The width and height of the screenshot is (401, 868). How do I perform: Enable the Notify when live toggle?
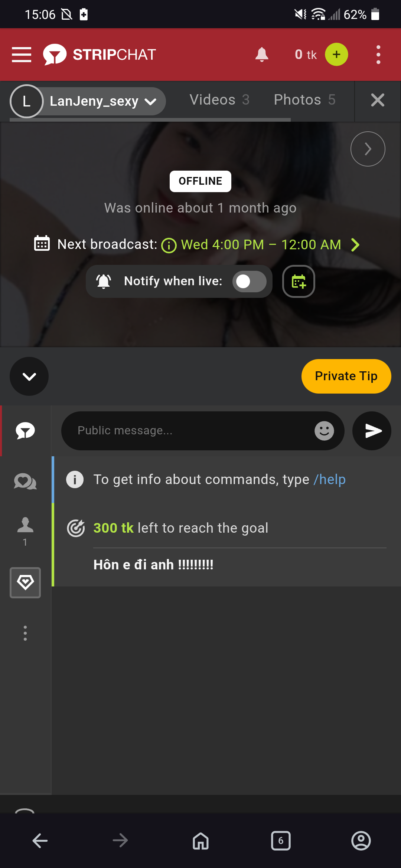pos(249,282)
